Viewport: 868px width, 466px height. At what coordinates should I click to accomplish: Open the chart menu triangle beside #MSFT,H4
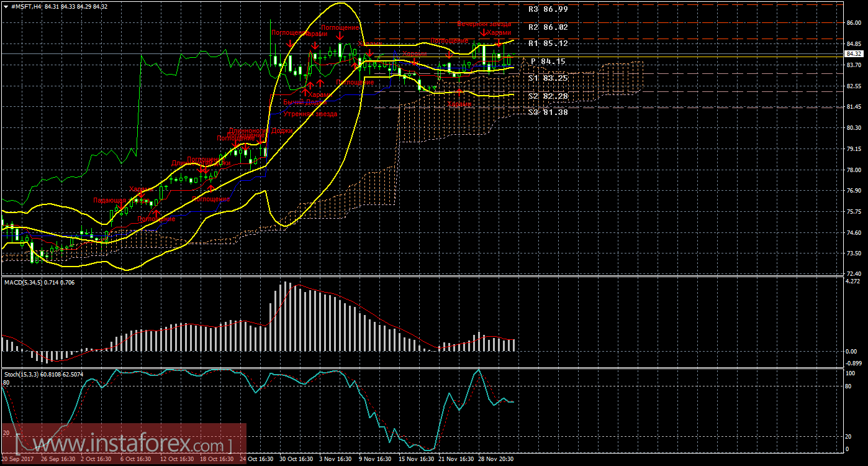click(x=6, y=6)
